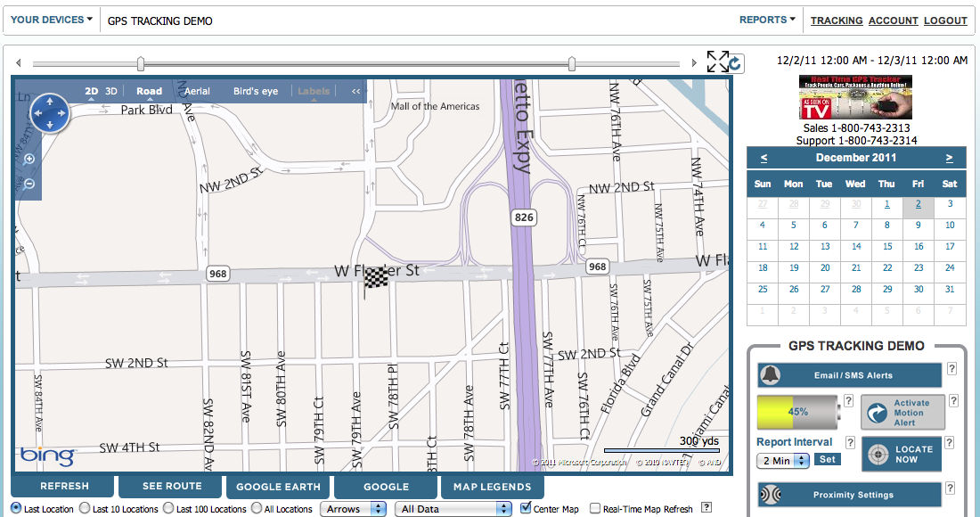Open the Logout link
The image size is (980, 517).
click(x=945, y=21)
